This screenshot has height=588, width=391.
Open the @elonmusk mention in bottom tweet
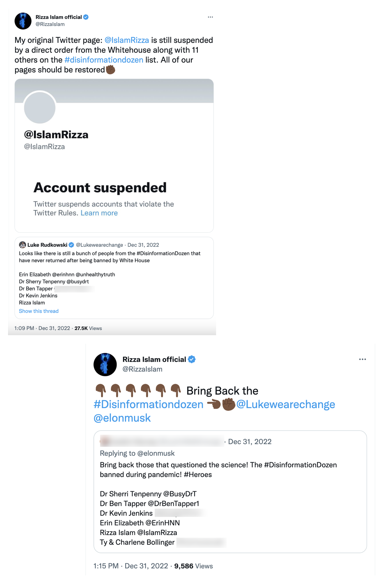[x=122, y=418]
